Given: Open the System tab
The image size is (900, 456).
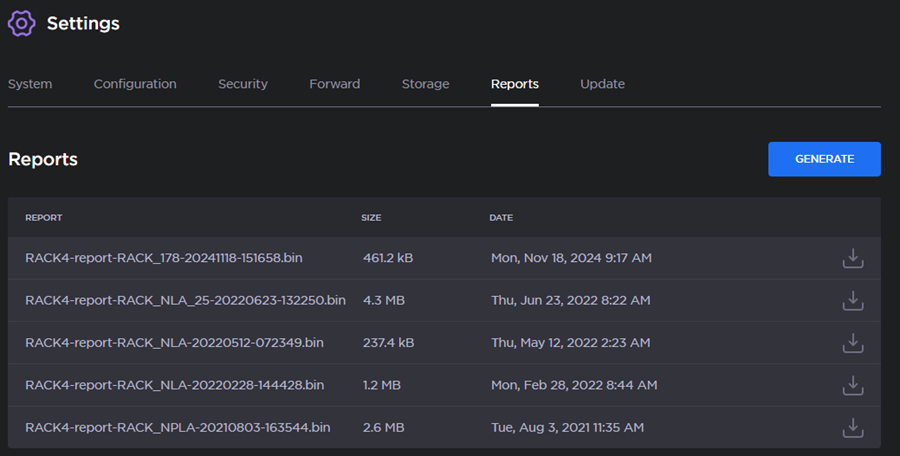Looking at the screenshot, I should (x=30, y=84).
